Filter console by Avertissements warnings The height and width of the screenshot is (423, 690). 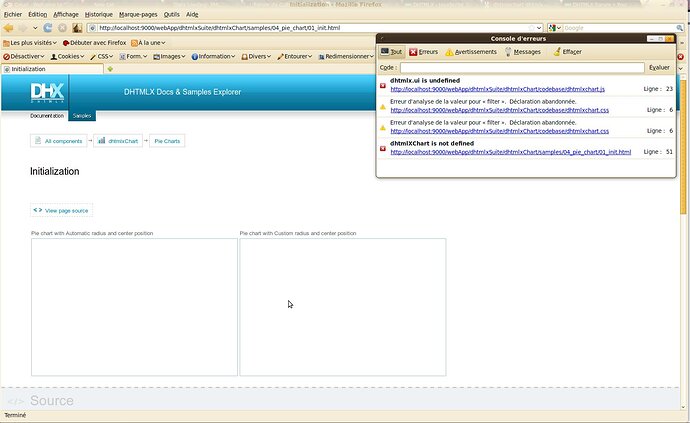click(471, 51)
